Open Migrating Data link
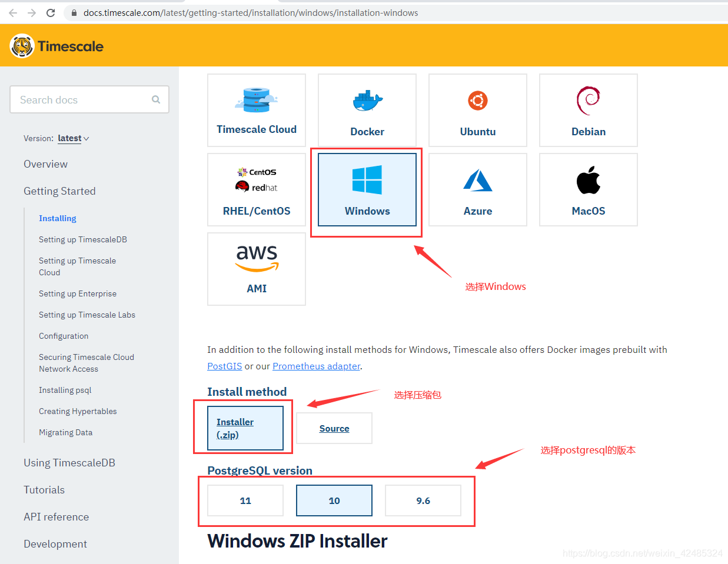The width and height of the screenshot is (728, 564). [x=65, y=432]
